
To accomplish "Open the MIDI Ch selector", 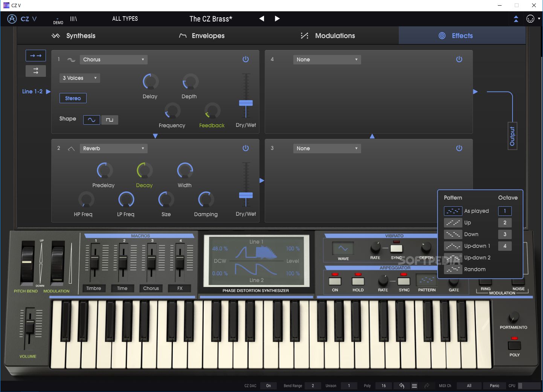I will pyautogui.click(x=469, y=386).
